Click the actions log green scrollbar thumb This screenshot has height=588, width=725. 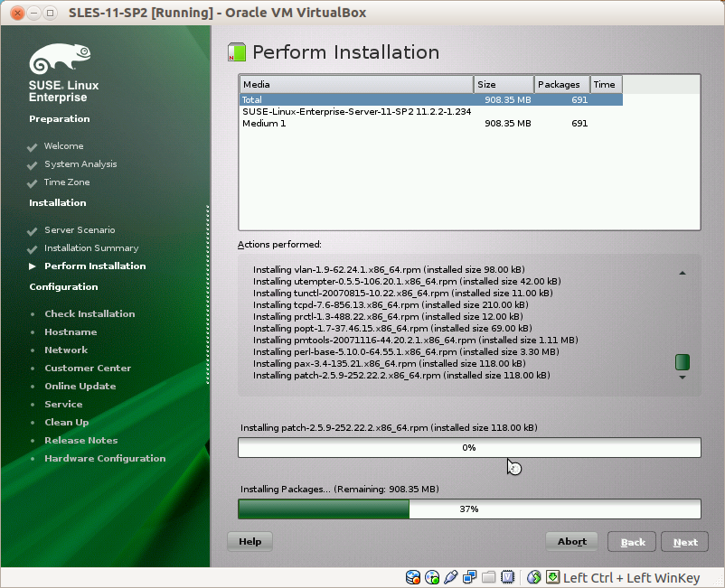click(683, 362)
